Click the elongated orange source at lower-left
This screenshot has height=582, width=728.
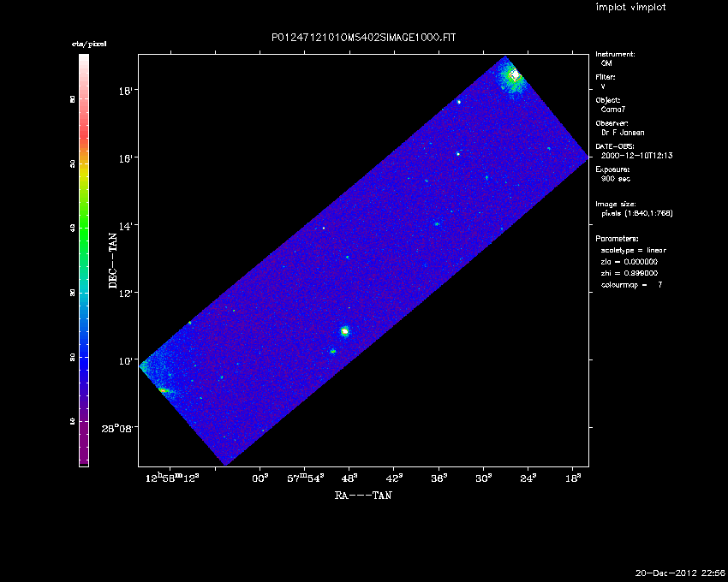click(164, 391)
